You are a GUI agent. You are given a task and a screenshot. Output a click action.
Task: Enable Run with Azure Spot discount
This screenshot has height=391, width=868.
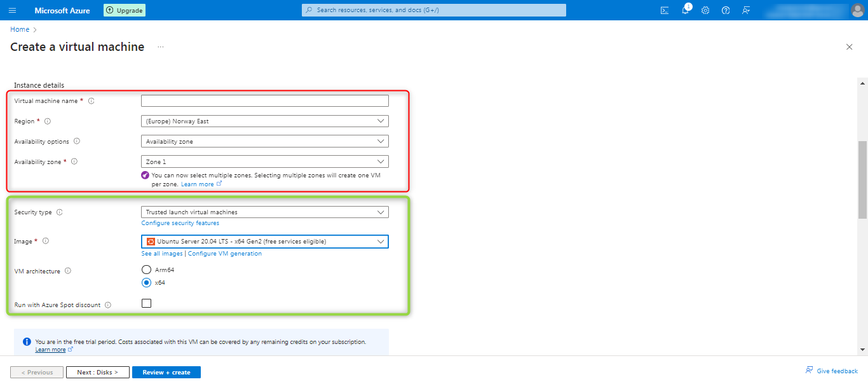click(x=146, y=303)
